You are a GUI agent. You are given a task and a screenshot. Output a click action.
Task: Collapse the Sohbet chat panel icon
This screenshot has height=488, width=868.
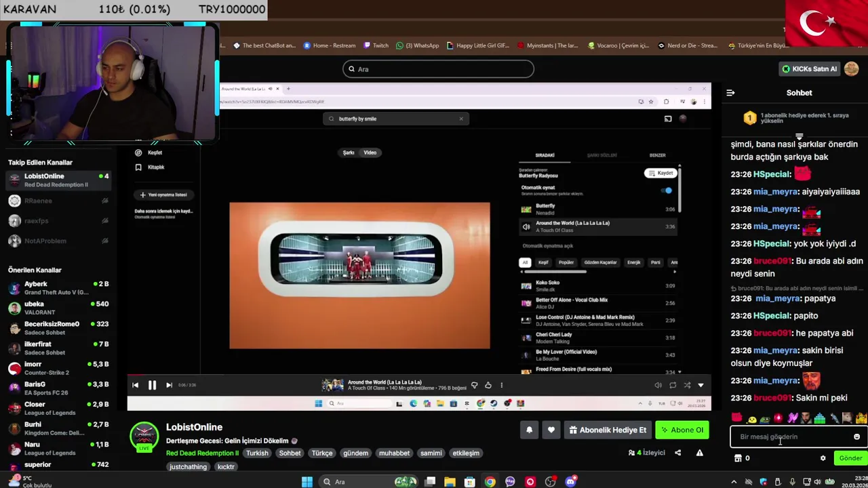click(x=730, y=93)
